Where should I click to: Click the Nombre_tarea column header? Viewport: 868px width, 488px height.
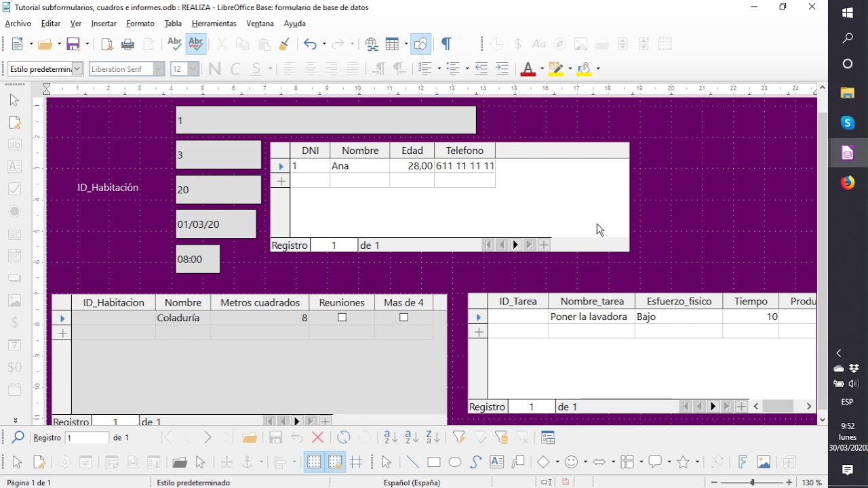(x=592, y=302)
